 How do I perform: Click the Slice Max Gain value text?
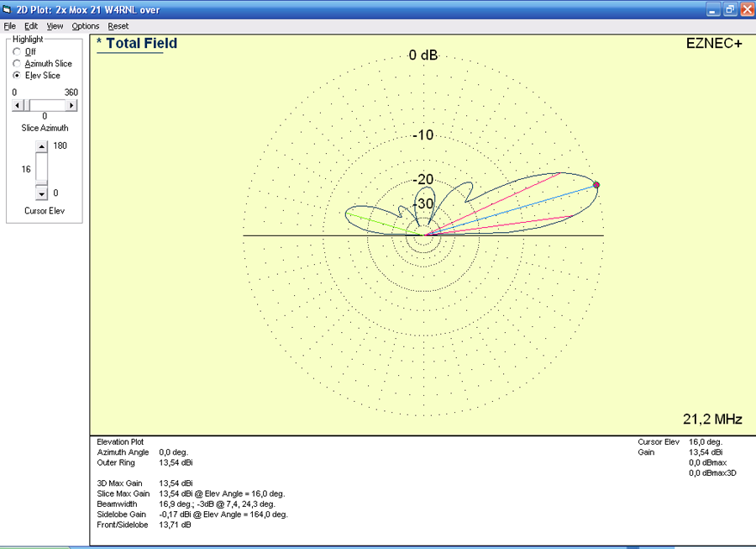(x=222, y=494)
